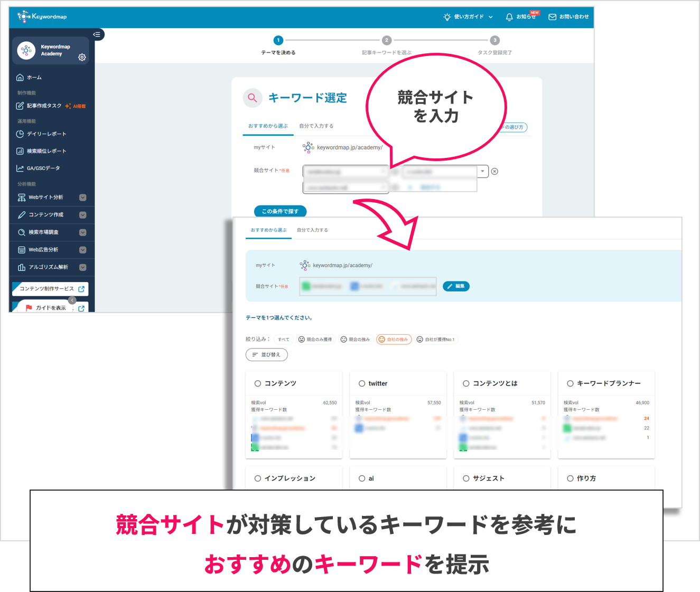Expand the Webサイト分析 menu chevron
This screenshot has height=592, width=700.
click(83, 198)
